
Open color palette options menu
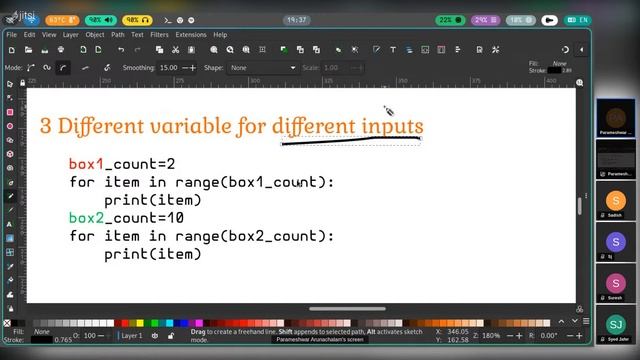586,321
